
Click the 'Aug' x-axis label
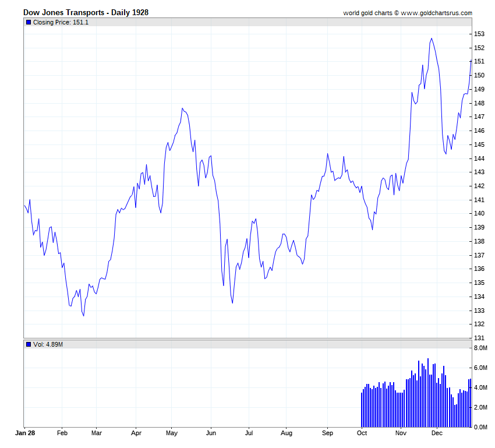[x=287, y=433]
